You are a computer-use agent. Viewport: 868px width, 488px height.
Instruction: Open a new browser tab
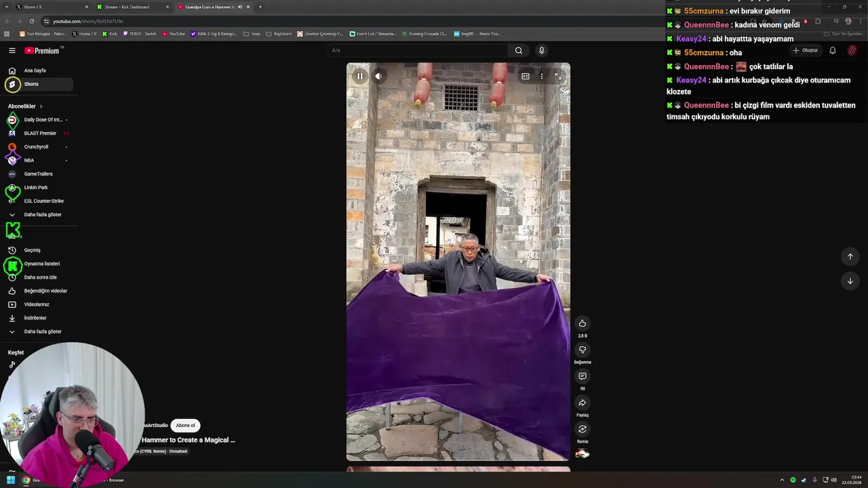(260, 7)
